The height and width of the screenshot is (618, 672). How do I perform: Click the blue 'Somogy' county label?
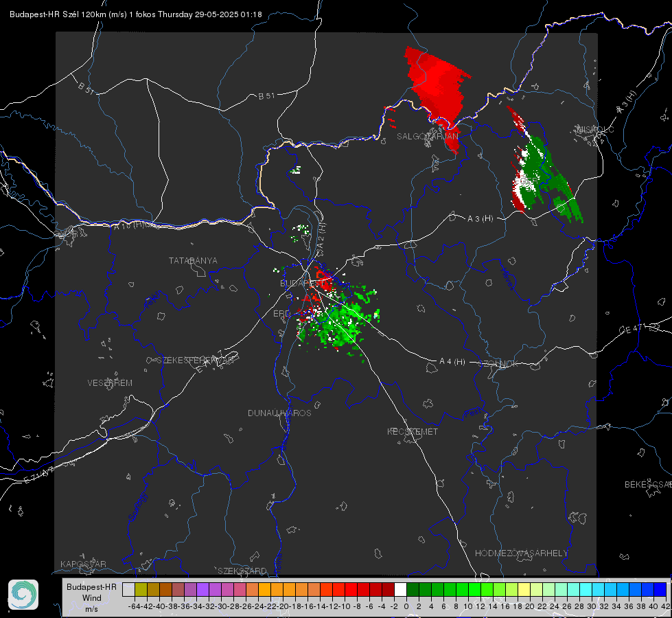[x=137, y=507]
